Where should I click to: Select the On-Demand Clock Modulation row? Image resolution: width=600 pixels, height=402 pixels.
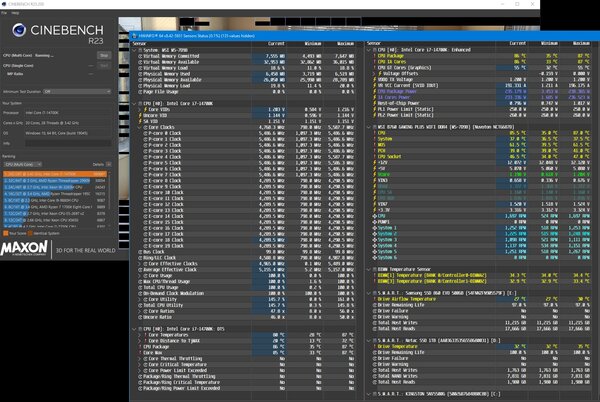pos(246,293)
